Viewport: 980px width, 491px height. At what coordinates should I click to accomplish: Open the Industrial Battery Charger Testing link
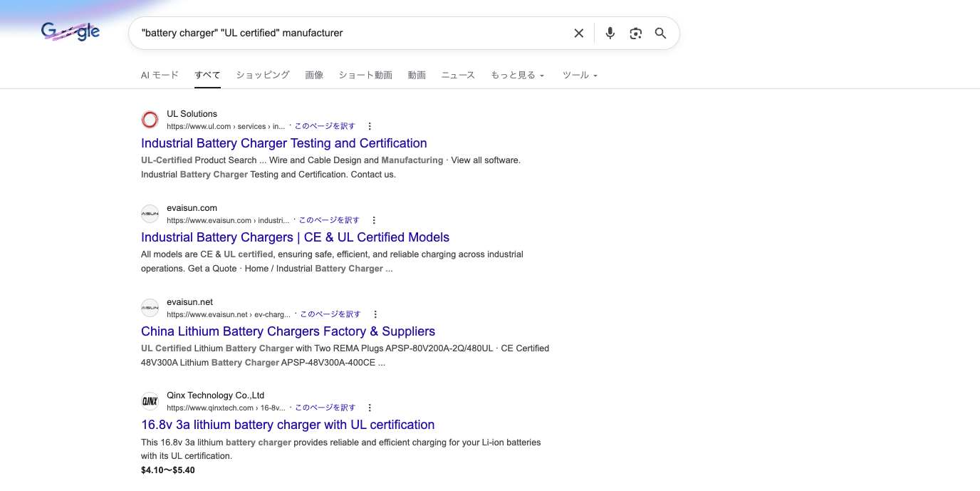pyautogui.click(x=283, y=143)
